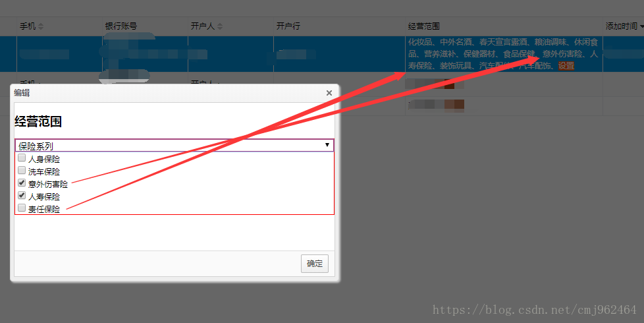Screen dimensions: 644x323
Task: Click the 开户行 column header
Action: pos(288,26)
